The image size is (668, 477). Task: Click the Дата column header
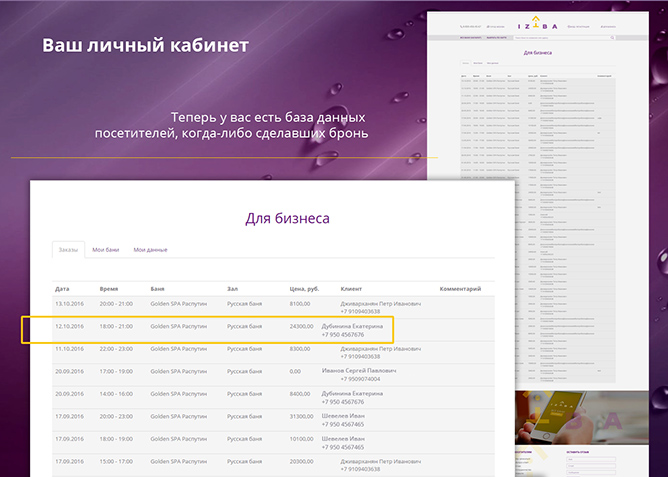coord(62,289)
